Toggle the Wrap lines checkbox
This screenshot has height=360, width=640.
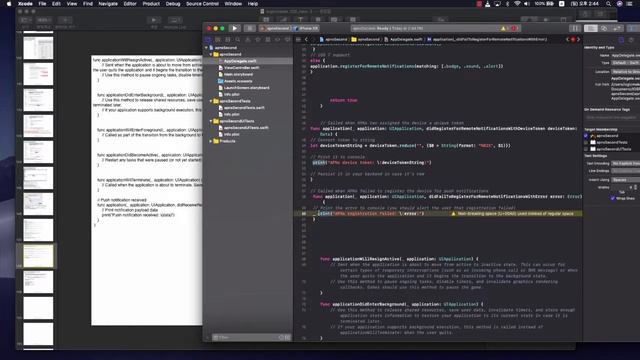pyautogui.click(x=613, y=198)
